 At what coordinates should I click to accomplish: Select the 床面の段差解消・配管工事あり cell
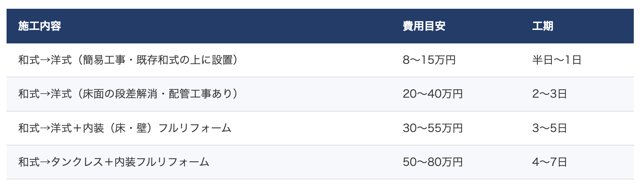128,94
